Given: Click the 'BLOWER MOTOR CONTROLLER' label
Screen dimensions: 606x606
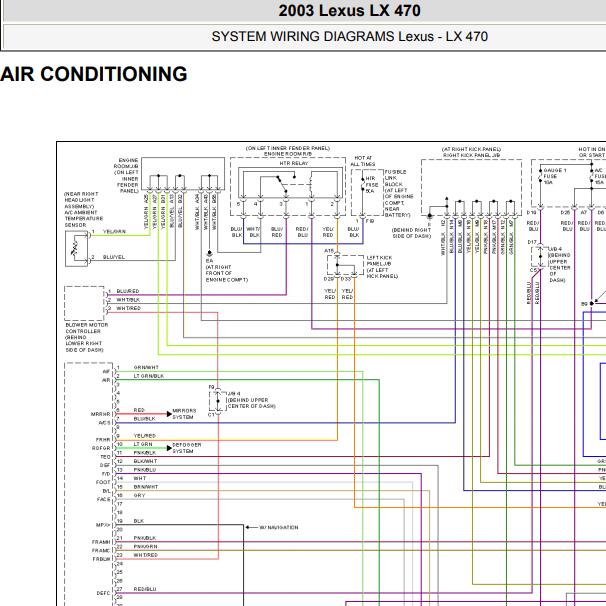Looking at the screenshot, I should click(87, 328).
